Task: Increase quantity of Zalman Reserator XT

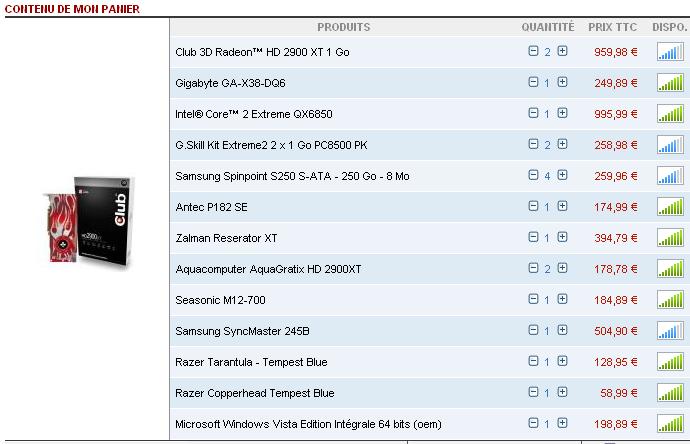Action: pos(562,237)
